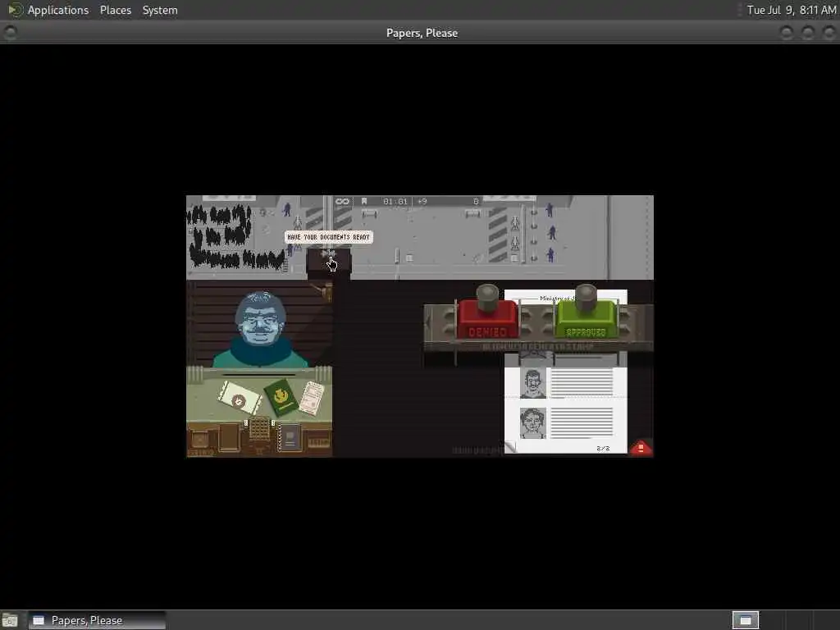Click the red inspect mode button

point(641,448)
